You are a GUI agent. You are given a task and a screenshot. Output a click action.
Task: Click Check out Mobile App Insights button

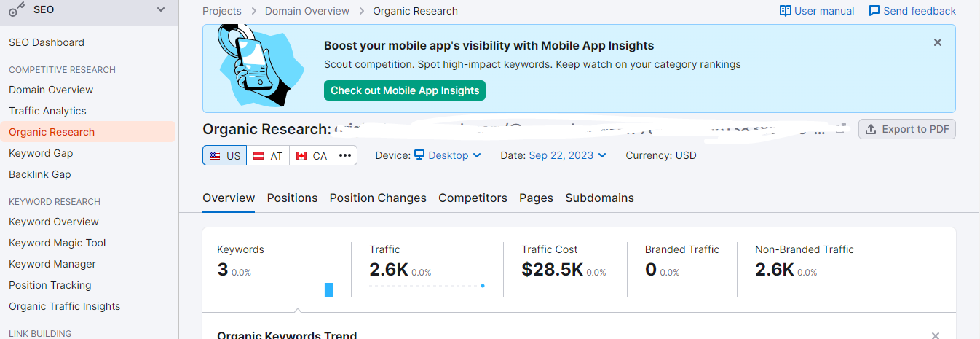(405, 91)
